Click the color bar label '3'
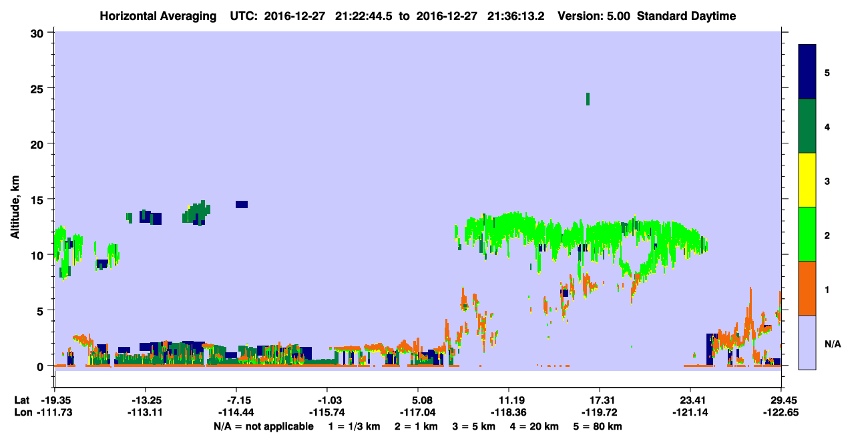 (x=827, y=181)
